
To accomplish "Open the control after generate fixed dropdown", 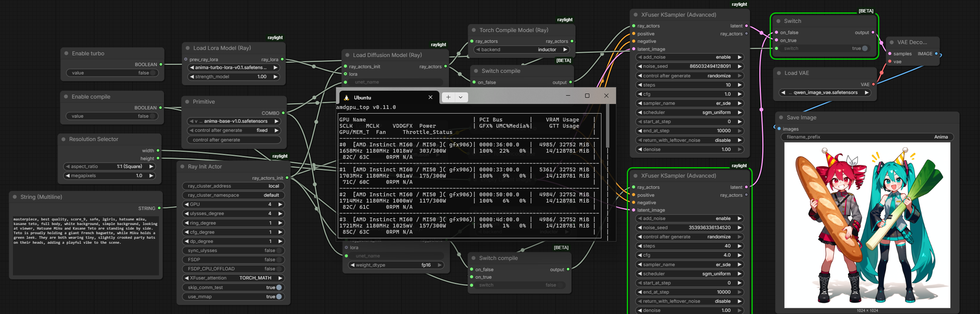I will coord(234,131).
